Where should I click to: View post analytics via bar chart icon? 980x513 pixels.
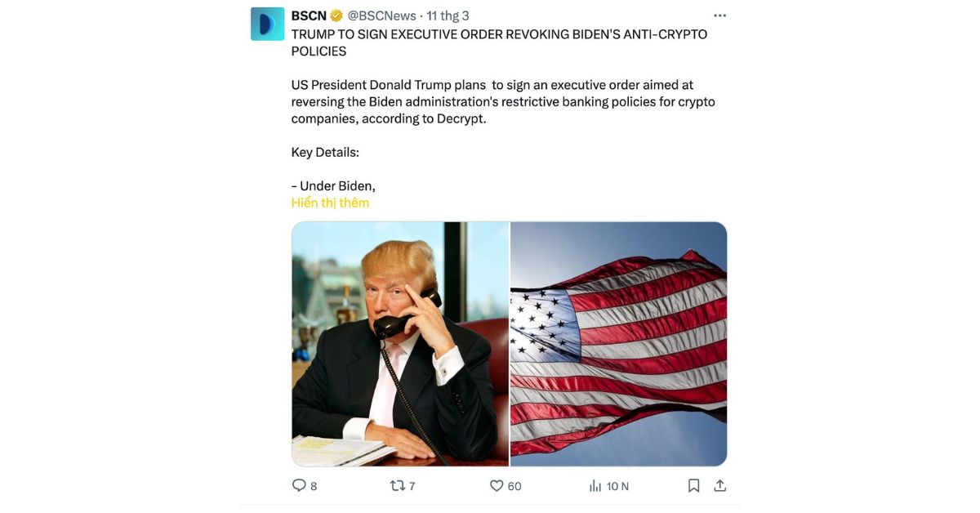[x=595, y=485]
